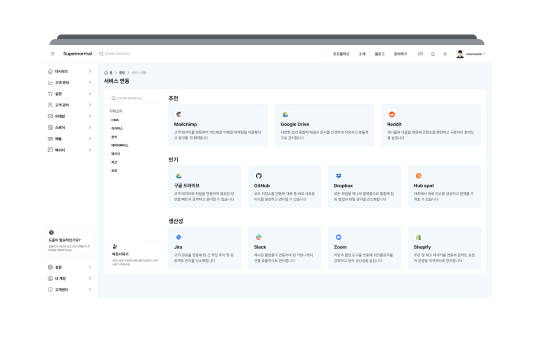Click the Shopify bag icon

419,237
